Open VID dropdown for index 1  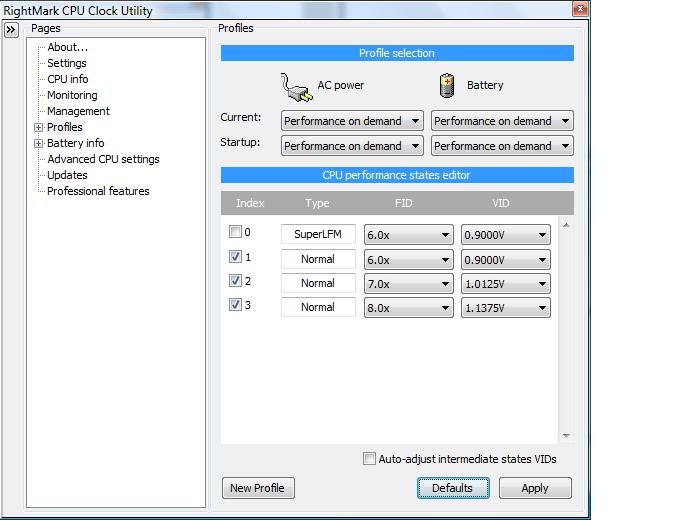[506, 260]
